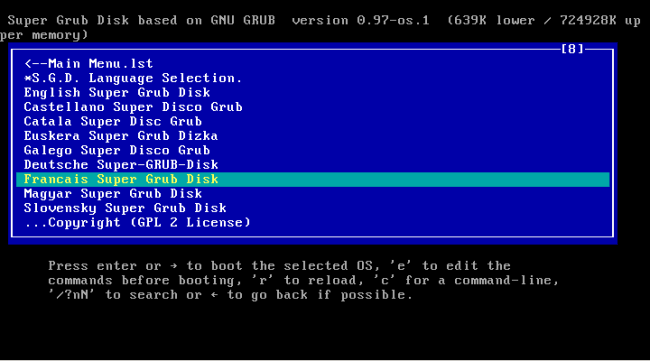Image resolution: width=650 pixels, height=361 pixels.
Task: Click "'/?nN' to search" help line
Action: click(230, 295)
